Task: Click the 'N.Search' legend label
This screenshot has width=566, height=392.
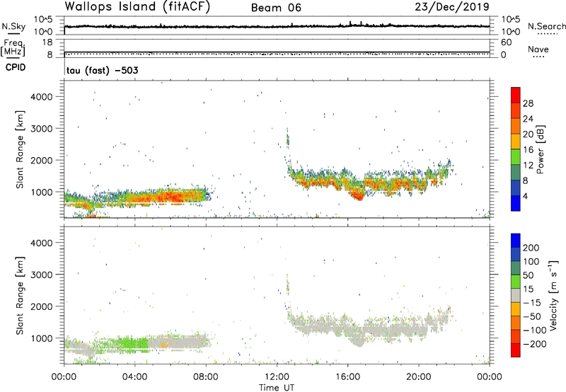Action: 546,26
